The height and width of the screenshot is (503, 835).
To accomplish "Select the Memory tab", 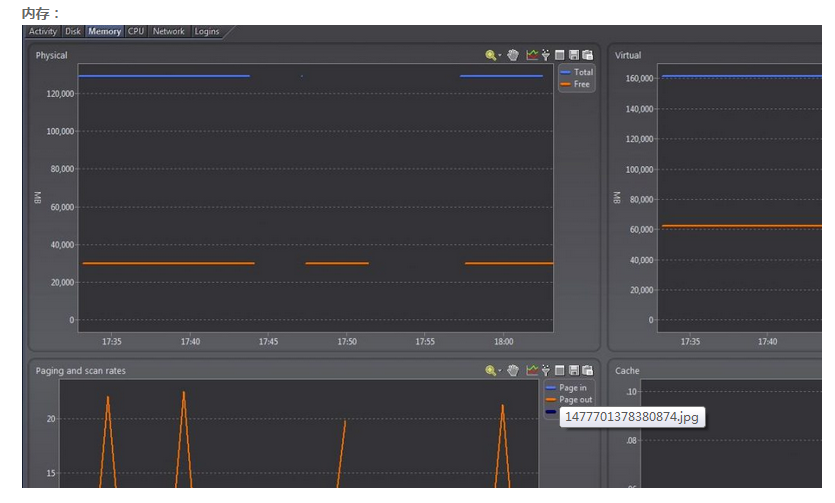I will point(104,31).
